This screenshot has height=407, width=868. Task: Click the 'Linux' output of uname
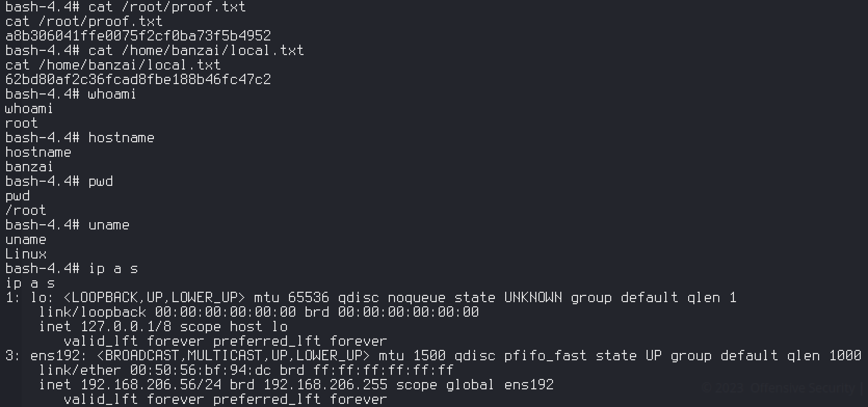point(25,254)
